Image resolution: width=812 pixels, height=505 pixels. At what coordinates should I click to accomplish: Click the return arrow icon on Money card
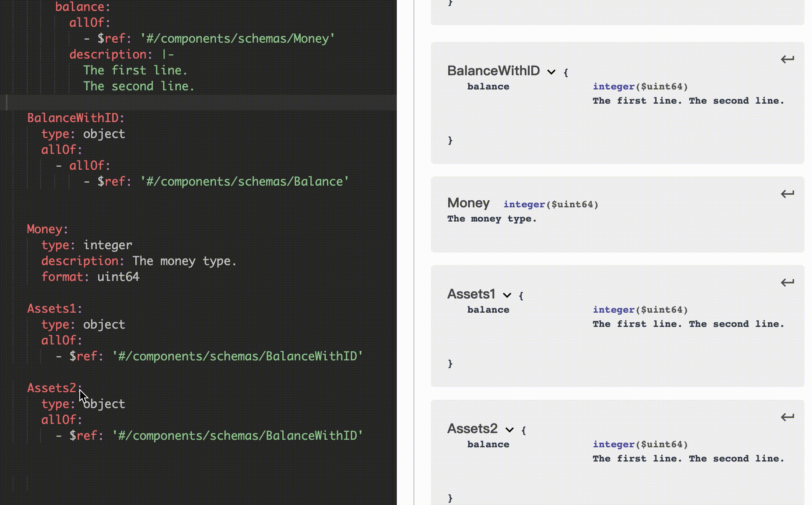[787, 194]
